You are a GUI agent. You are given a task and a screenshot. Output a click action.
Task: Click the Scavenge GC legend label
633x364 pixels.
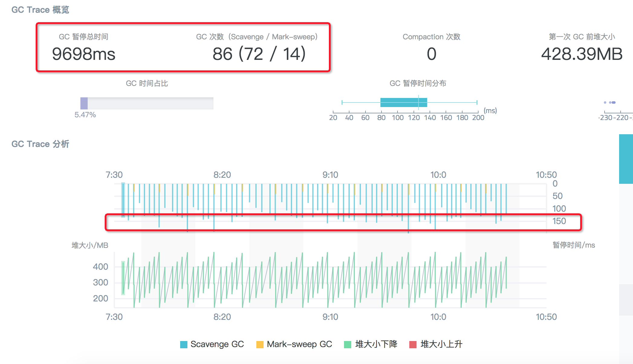point(217,344)
